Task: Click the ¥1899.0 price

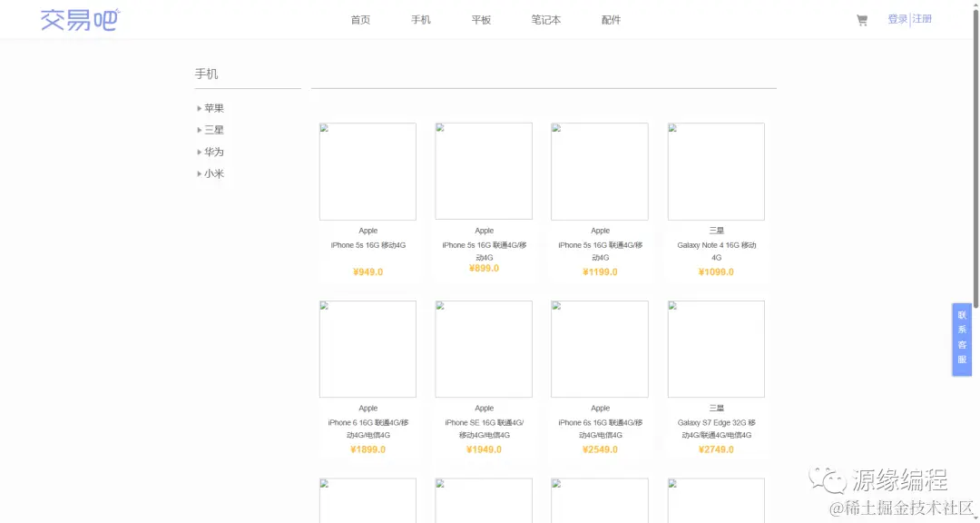Action: tap(368, 449)
